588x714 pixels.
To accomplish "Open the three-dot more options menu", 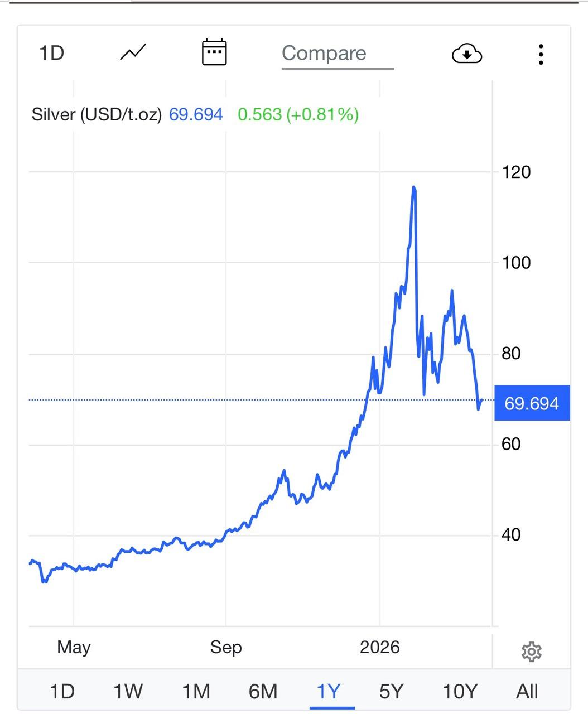I will 541,54.
